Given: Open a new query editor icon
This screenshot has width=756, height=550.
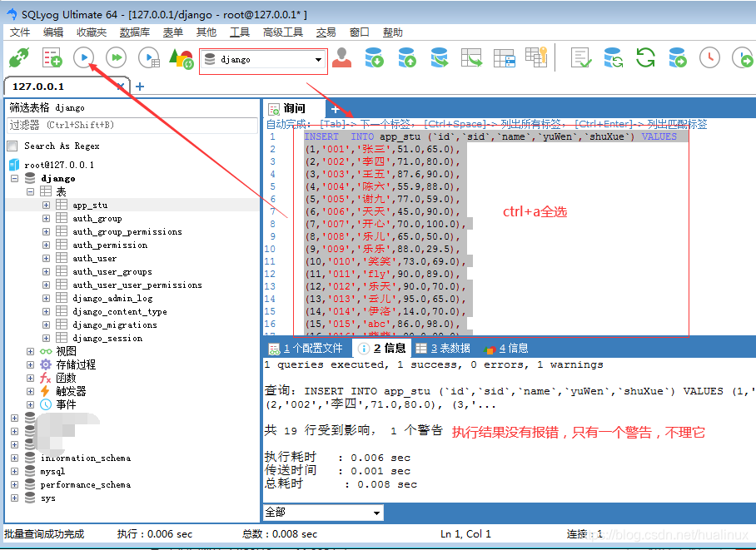Looking at the screenshot, I should click(x=52, y=58).
